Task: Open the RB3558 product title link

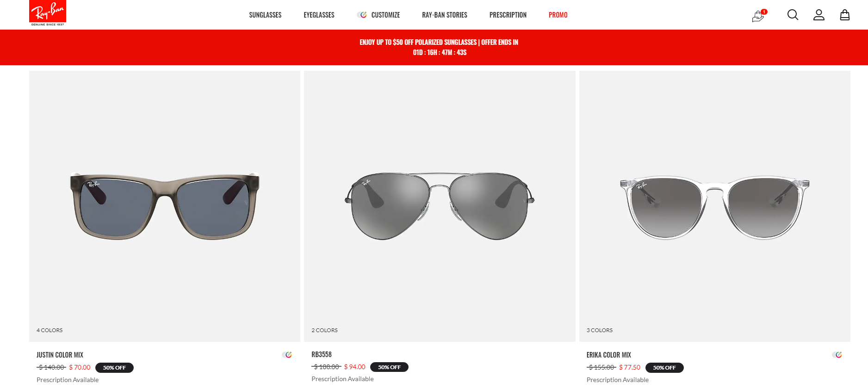Action: pos(322,354)
